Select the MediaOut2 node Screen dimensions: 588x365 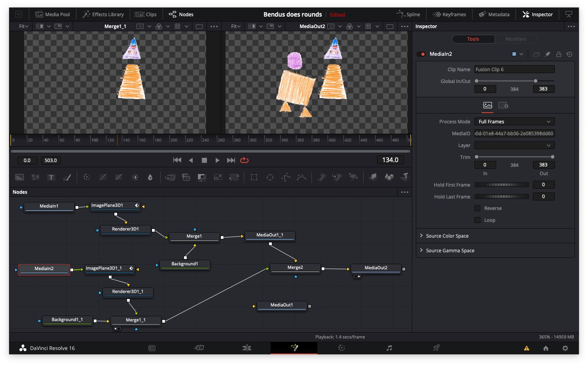click(376, 269)
